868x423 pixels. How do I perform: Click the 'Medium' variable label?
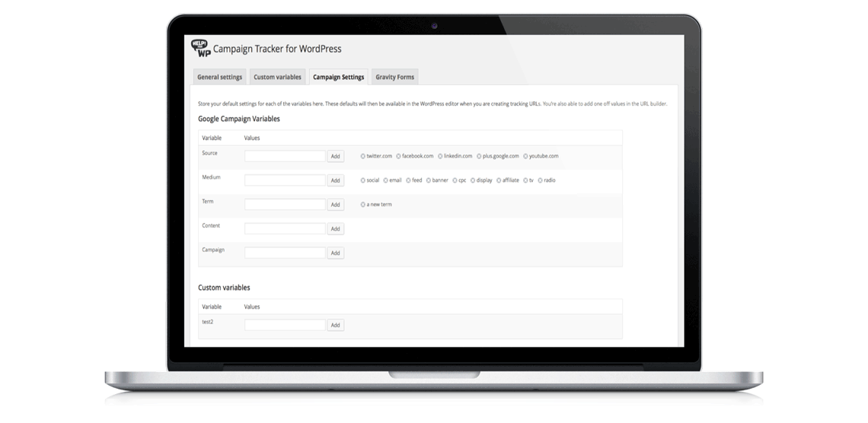(211, 177)
